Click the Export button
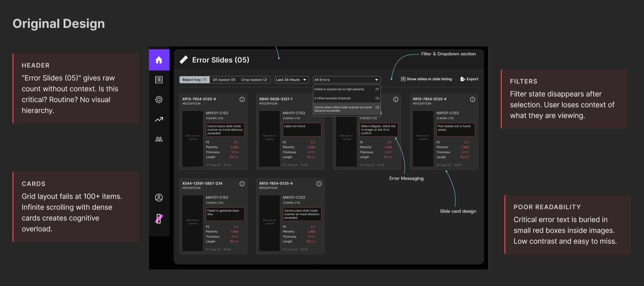 pos(469,79)
